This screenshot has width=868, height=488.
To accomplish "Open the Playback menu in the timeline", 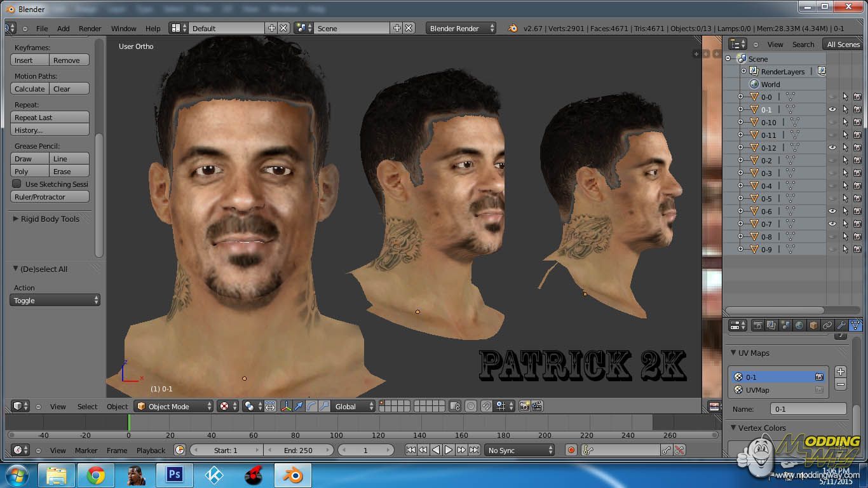I will pos(151,450).
